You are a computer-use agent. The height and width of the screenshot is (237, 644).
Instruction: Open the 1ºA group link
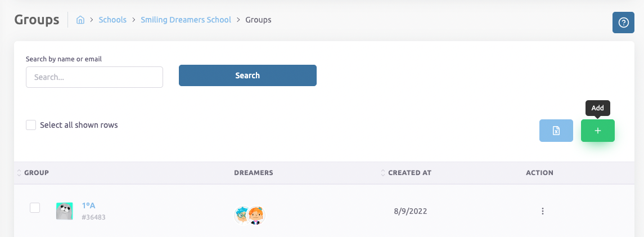pyautogui.click(x=88, y=205)
